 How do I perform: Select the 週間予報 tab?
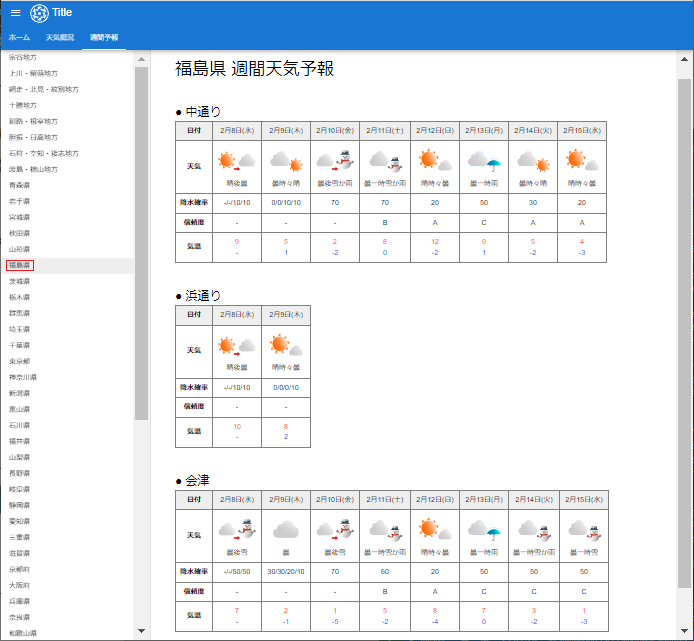click(104, 37)
